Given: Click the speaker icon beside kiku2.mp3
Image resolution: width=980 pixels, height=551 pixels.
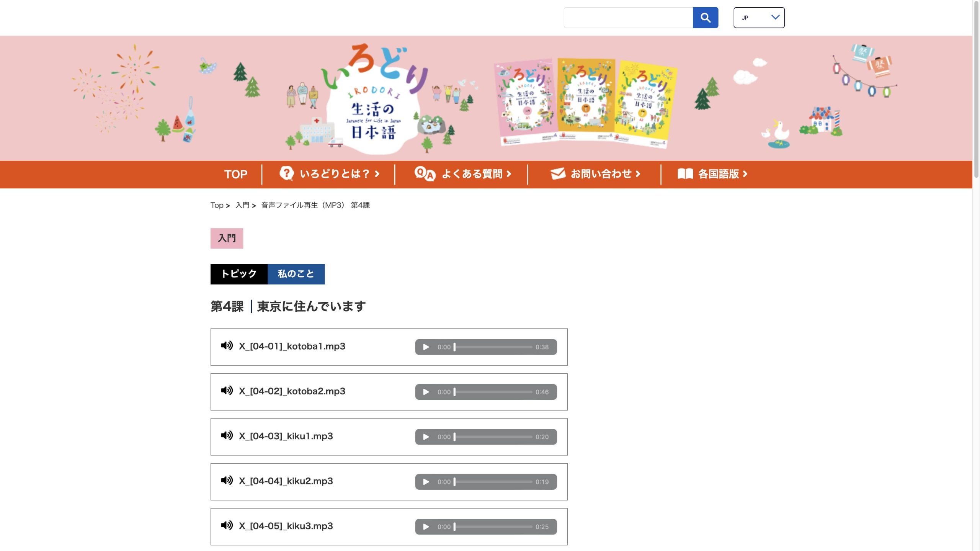Looking at the screenshot, I should point(227,481).
